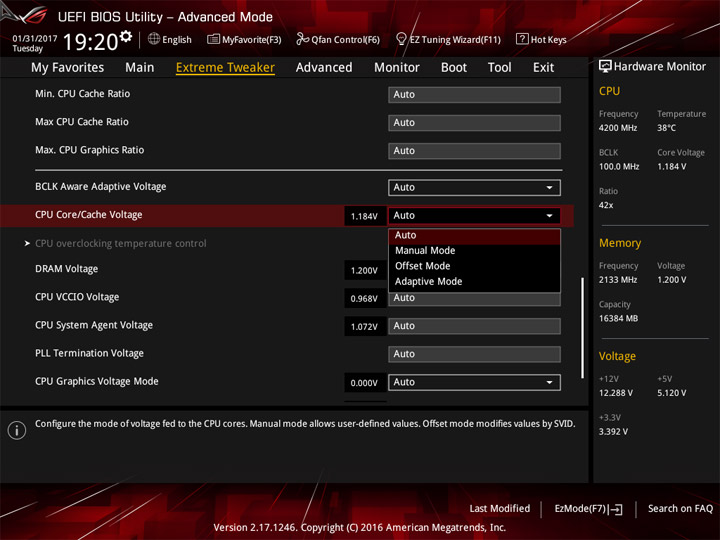Viewport: 720px width, 540px height.
Task: Switch to the Boot tab
Action: coord(454,68)
